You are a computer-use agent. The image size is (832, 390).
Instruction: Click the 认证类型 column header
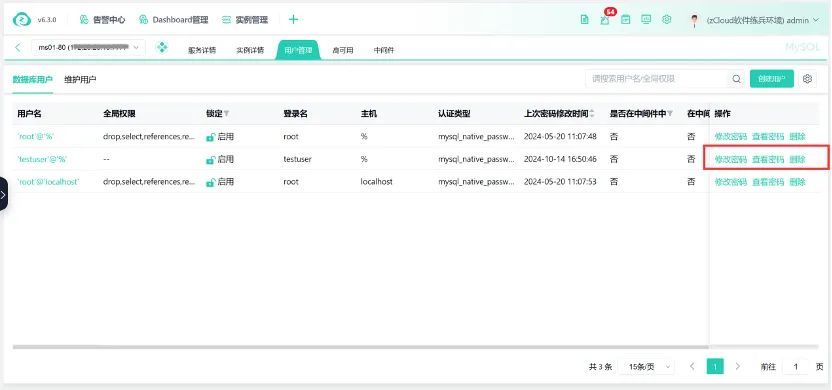454,114
